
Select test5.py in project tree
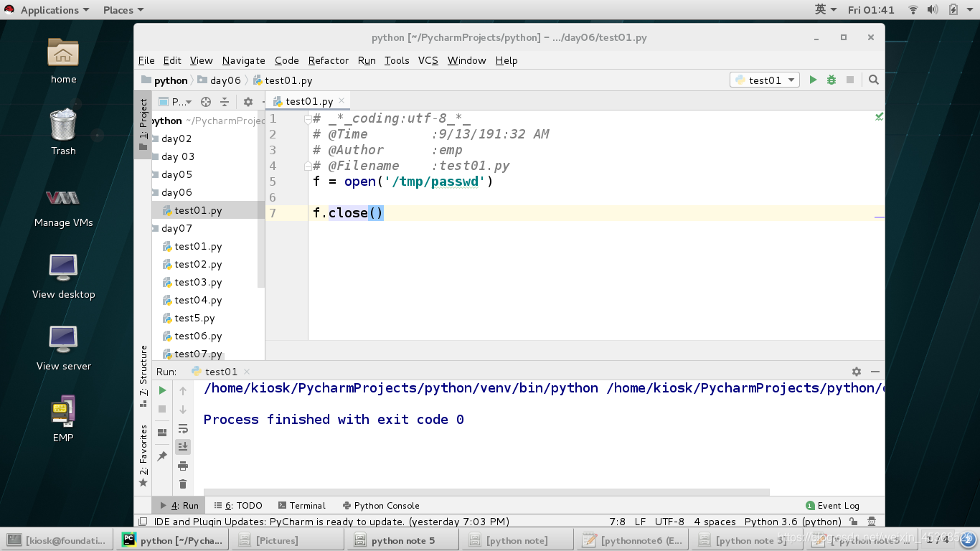[194, 318]
